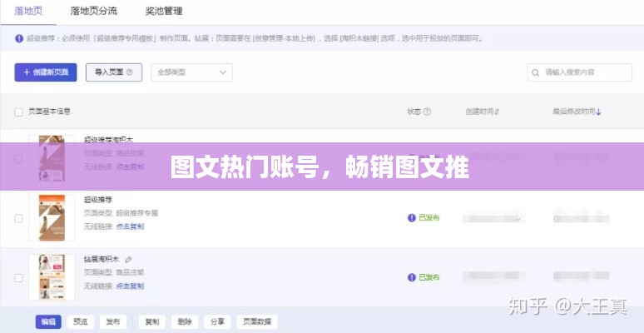This screenshot has width=644, height=333.
Task: Click the info icon in the notice bar
Action: 18,38
